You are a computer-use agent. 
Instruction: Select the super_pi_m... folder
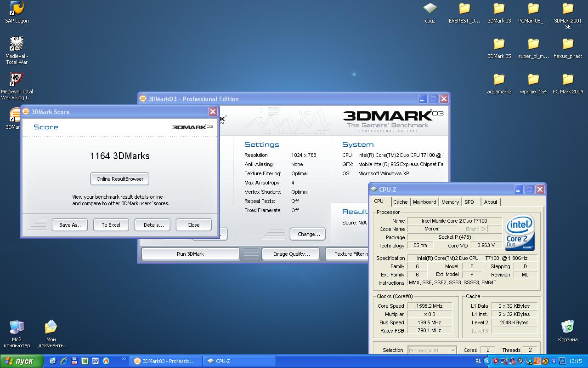coord(533,48)
